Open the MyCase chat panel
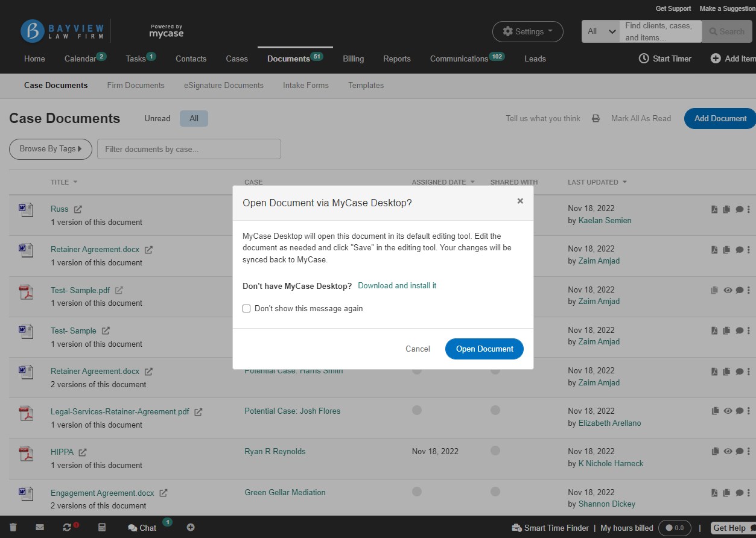Viewport: 756px width, 538px height. pos(142,527)
